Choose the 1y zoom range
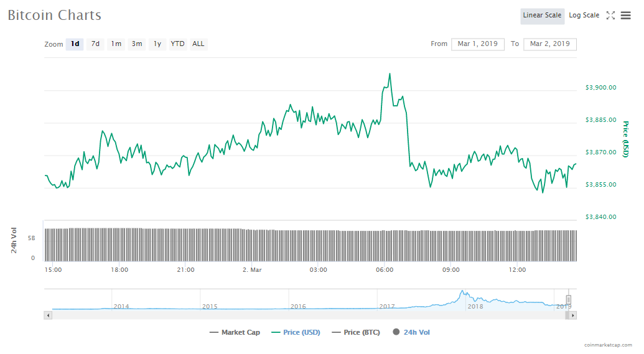The image size is (644, 354). [x=157, y=44]
